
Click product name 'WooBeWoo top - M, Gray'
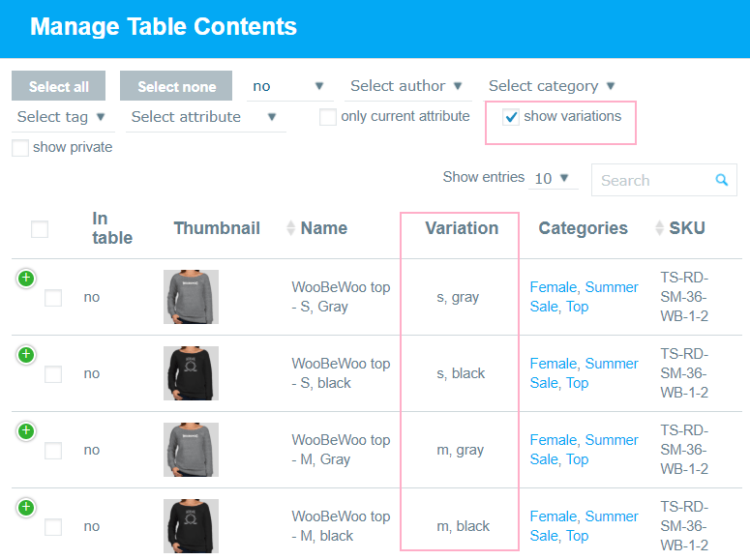[x=341, y=450]
